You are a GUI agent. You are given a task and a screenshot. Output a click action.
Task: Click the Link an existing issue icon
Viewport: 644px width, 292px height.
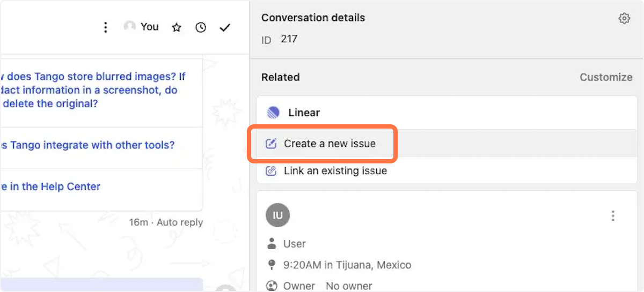pos(272,171)
